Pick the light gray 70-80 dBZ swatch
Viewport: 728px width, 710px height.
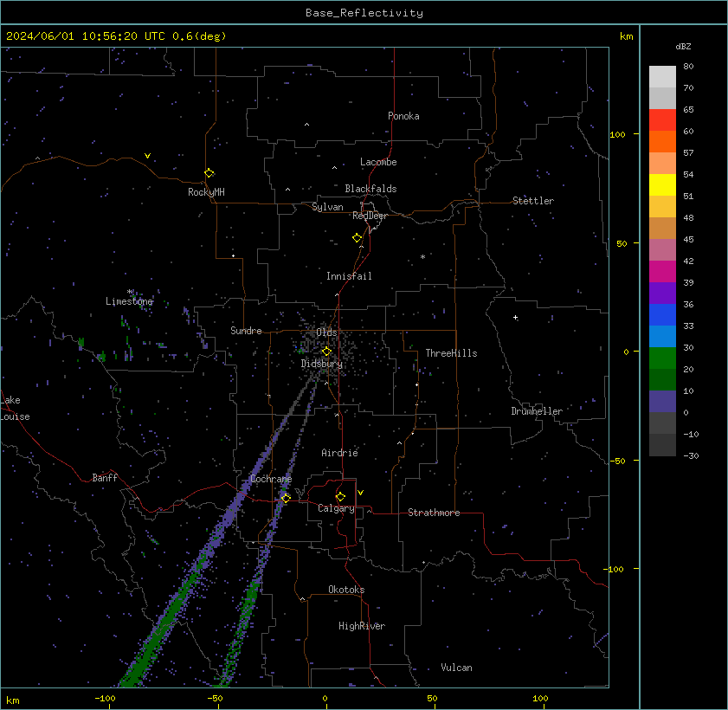click(662, 77)
